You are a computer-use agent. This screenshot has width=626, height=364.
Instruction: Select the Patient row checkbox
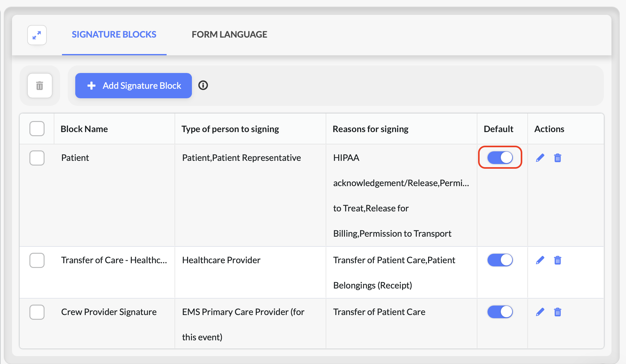tap(37, 158)
